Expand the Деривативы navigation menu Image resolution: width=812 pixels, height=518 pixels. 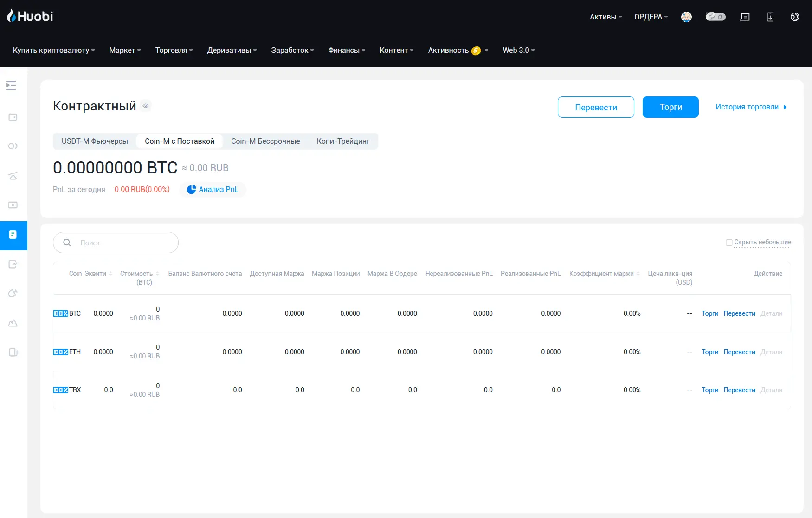(232, 50)
